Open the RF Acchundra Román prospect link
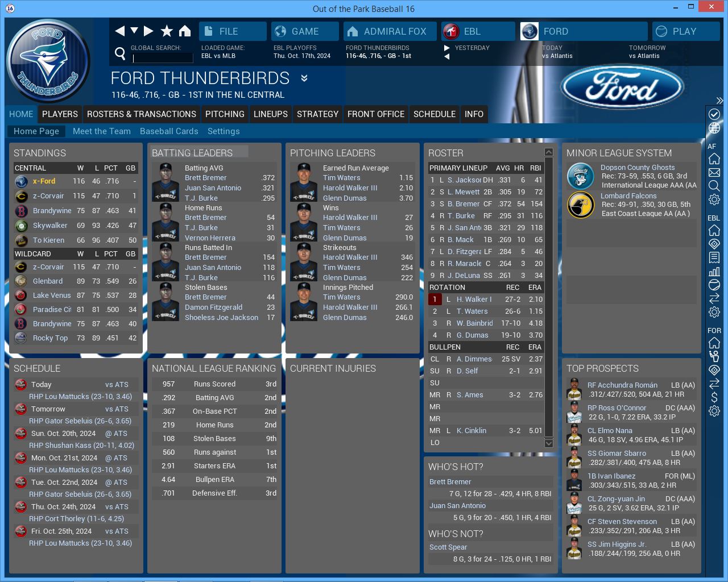 622,385
